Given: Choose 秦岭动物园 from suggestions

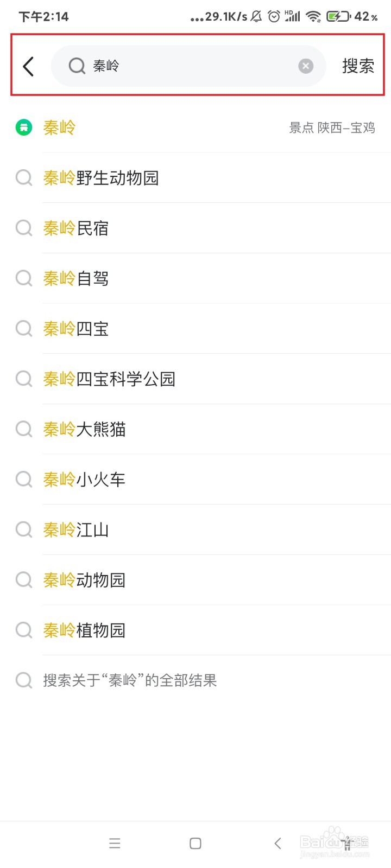Looking at the screenshot, I should pos(84,580).
